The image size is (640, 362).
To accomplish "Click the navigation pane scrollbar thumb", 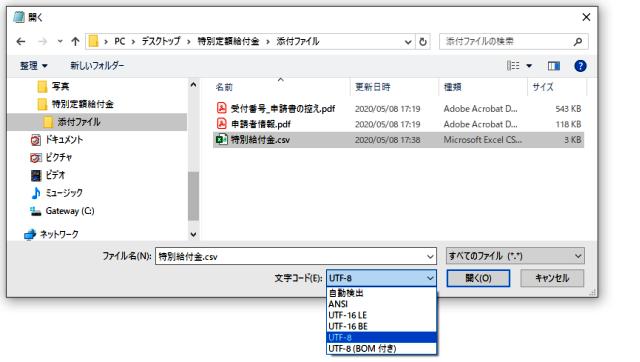I will pos(193,196).
